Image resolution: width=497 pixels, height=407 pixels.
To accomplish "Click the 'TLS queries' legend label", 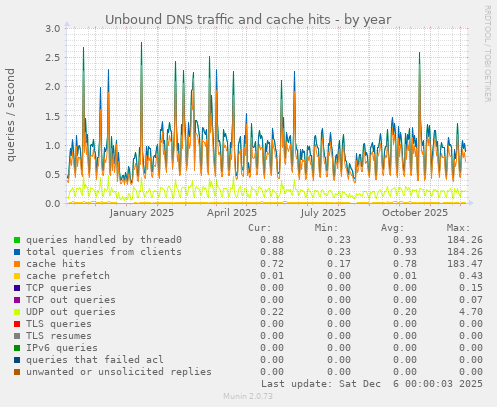I will [x=59, y=324].
